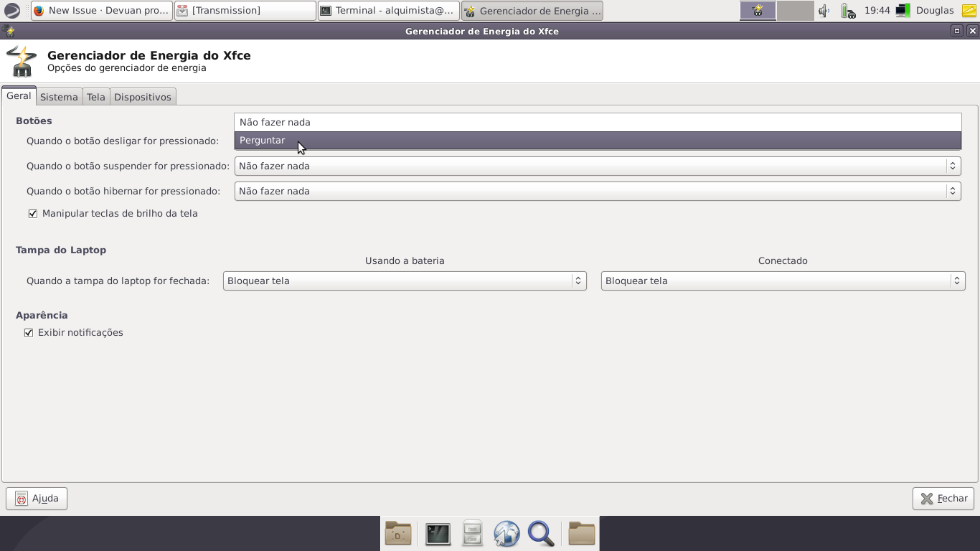Open the Conectado lid action dropdown
The width and height of the screenshot is (980, 551).
pyautogui.click(x=783, y=281)
